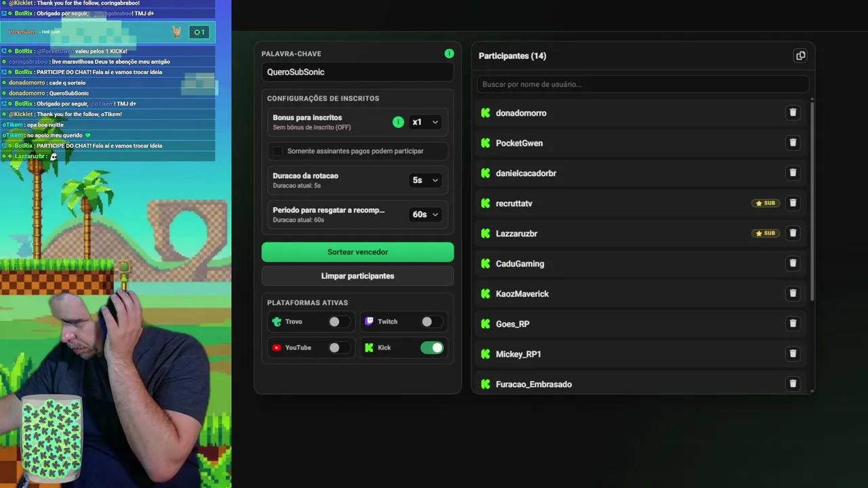Click Limpar participantes button

[357, 276]
